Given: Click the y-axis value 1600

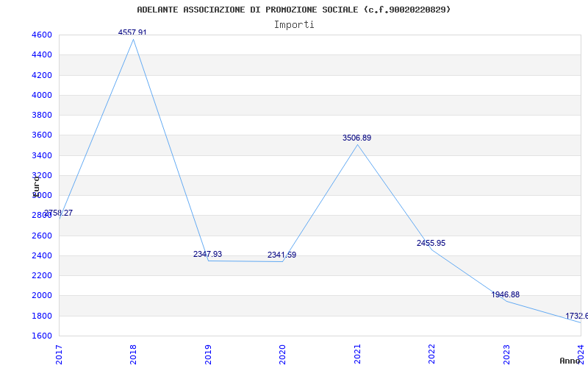Looking at the screenshot, I should 42,336.
